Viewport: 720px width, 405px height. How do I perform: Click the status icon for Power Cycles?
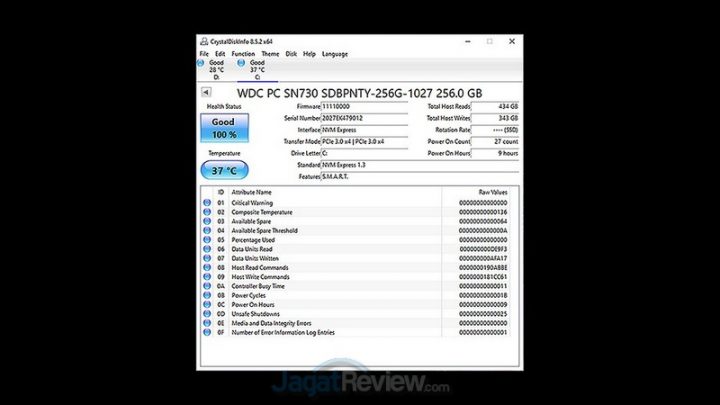point(207,295)
